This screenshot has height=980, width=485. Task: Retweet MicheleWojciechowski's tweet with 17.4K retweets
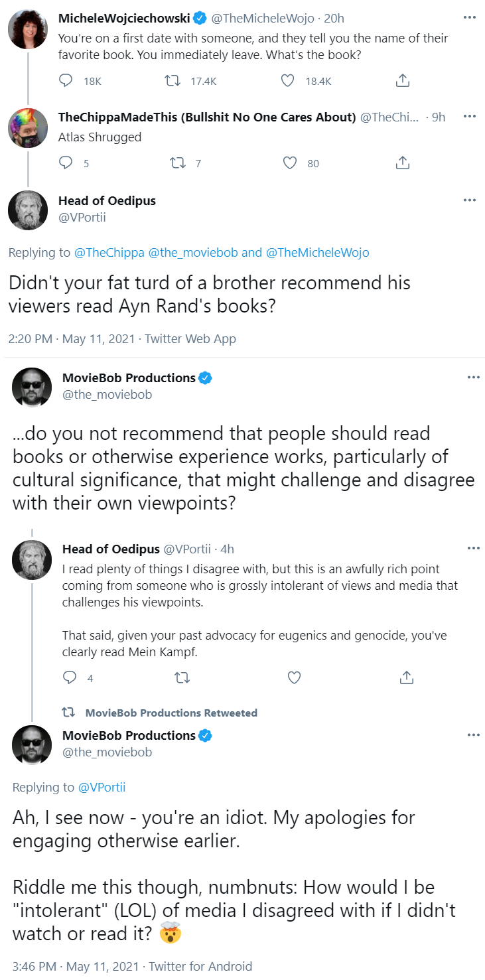(x=172, y=81)
